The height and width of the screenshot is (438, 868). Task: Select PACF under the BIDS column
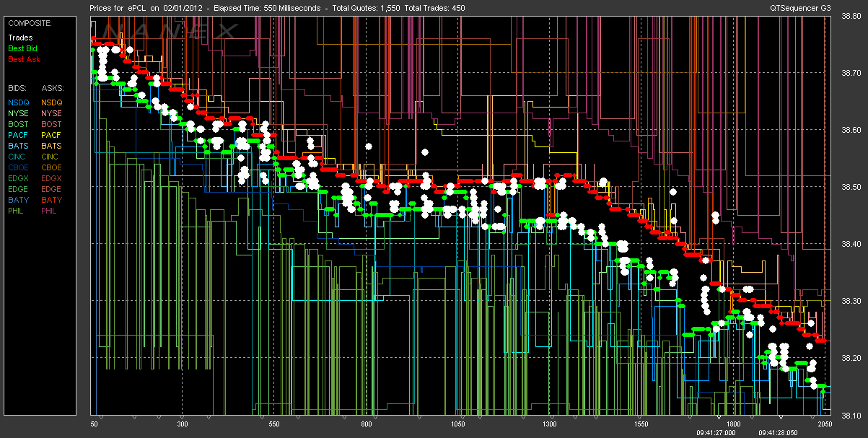[x=18, y=135]
